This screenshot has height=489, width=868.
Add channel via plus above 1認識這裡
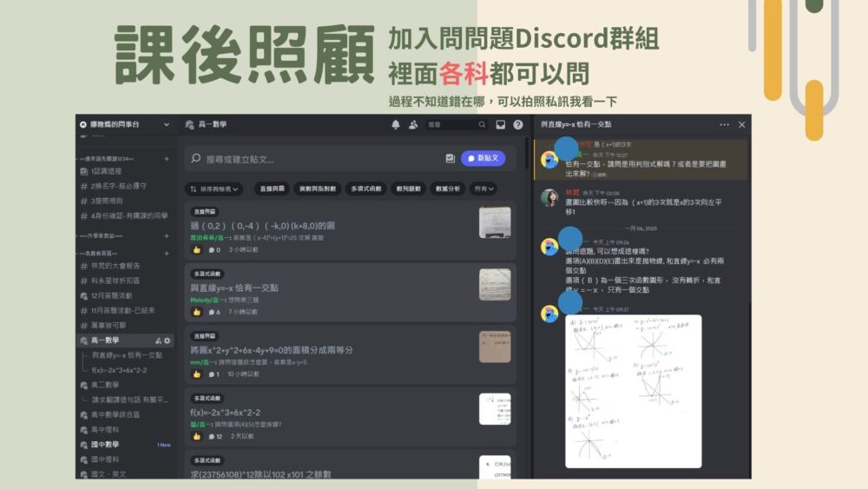pyautogui.click(x=167, y=159)
